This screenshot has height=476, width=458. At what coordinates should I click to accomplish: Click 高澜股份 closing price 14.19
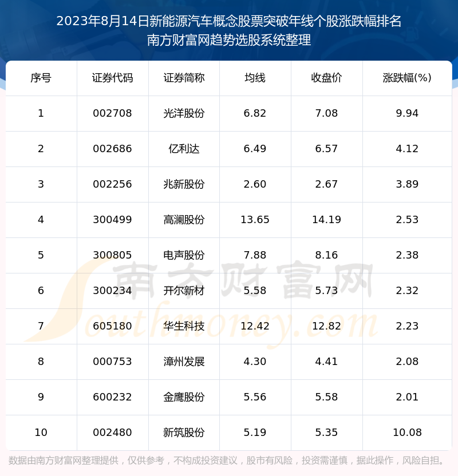[326, 220]
